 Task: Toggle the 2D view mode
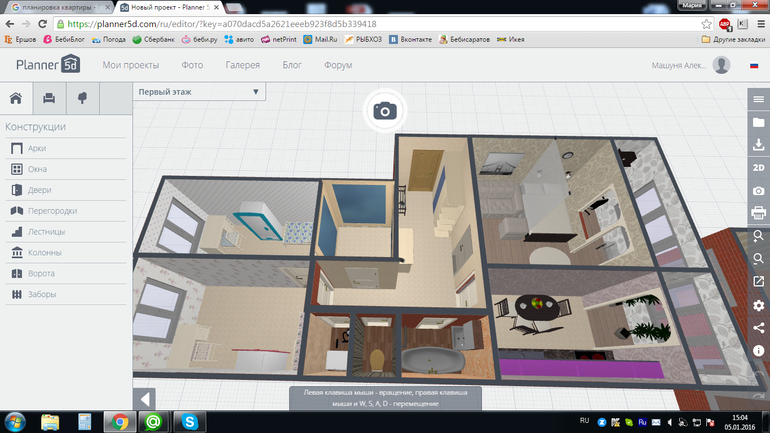point(759,168)
